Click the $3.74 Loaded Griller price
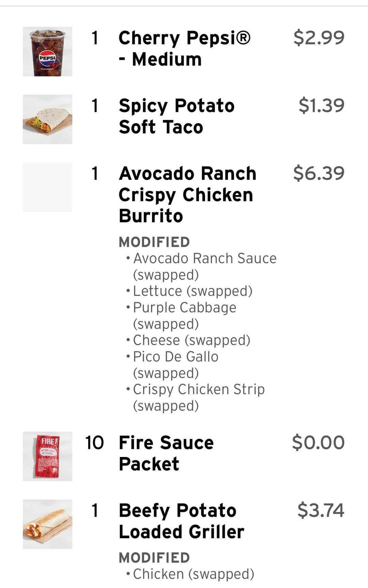The image size is (368, 588). click(x=321, y=510)
